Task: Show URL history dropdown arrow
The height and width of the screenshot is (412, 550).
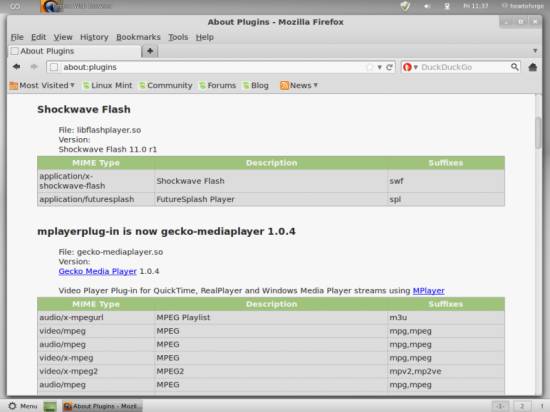Action: click(x=380, y=67)
